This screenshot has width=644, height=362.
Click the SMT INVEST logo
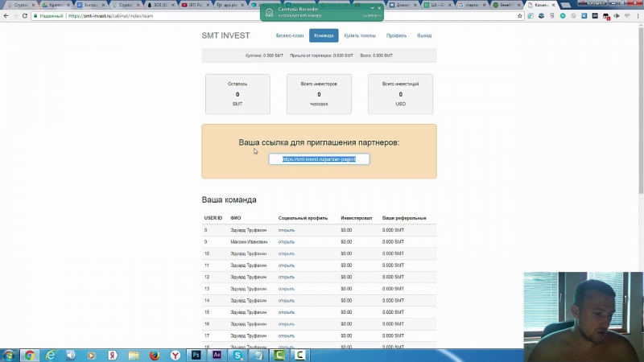click(x=225, y=35)
